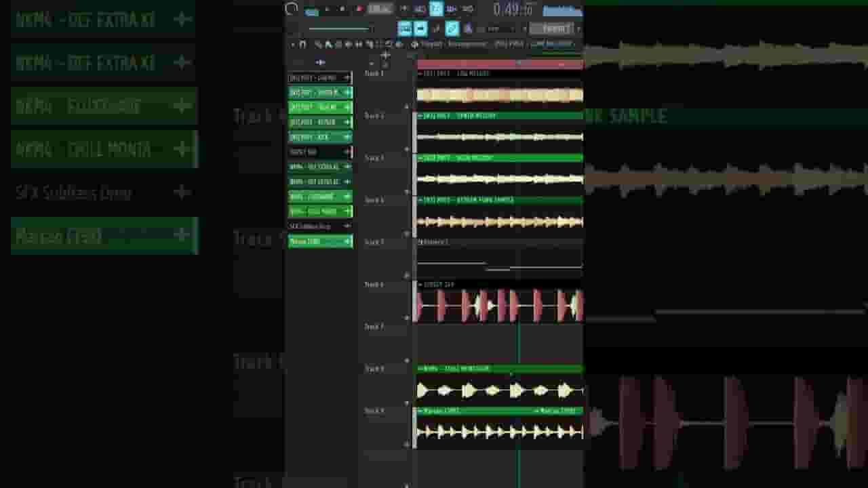This screenshot has height=488, width=868.
Task: Click the audio waveform clip on Track 4
Action: (500, 221)
